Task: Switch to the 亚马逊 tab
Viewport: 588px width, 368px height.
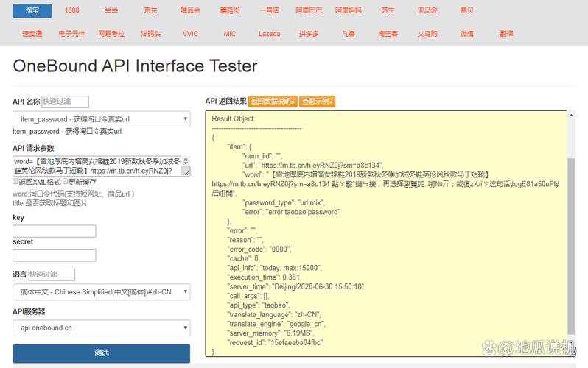Action: [427, 10]
